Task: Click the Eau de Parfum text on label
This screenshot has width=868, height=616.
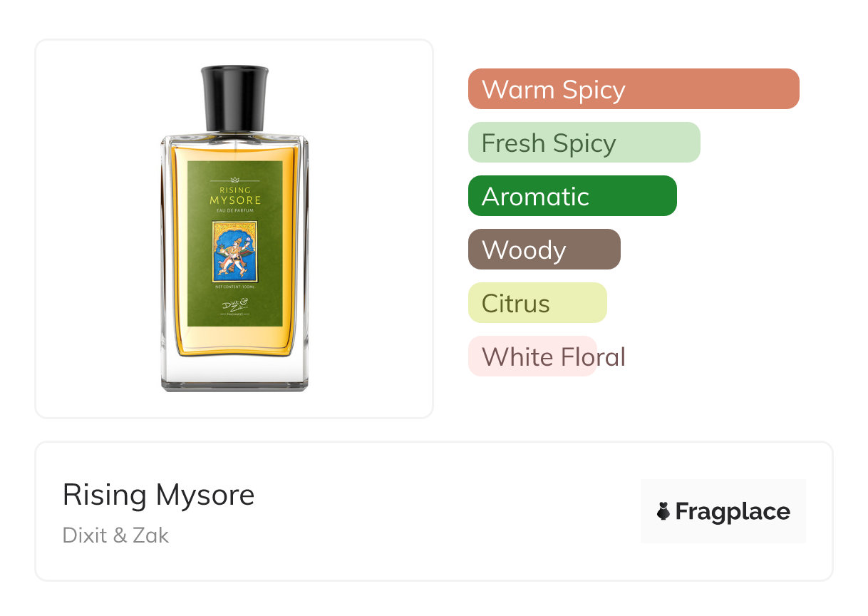Action: pos(235,210)
